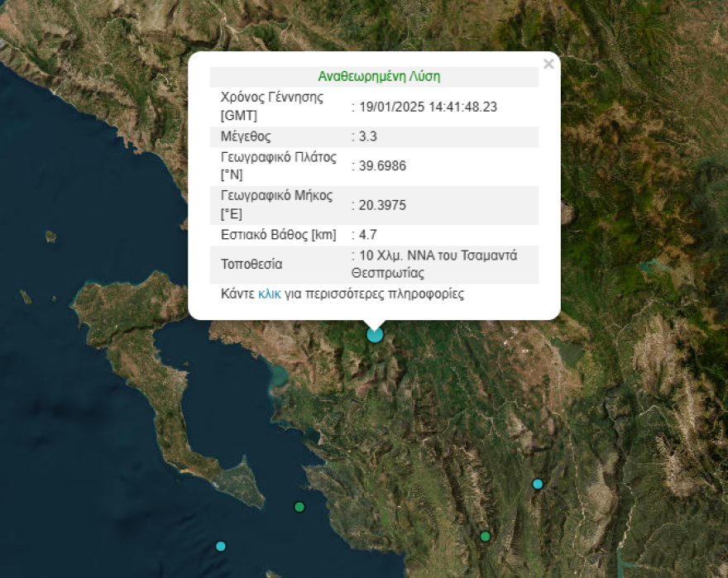
Task: Select the green marker in the sea near Corfu
Action: pos(299,507)
